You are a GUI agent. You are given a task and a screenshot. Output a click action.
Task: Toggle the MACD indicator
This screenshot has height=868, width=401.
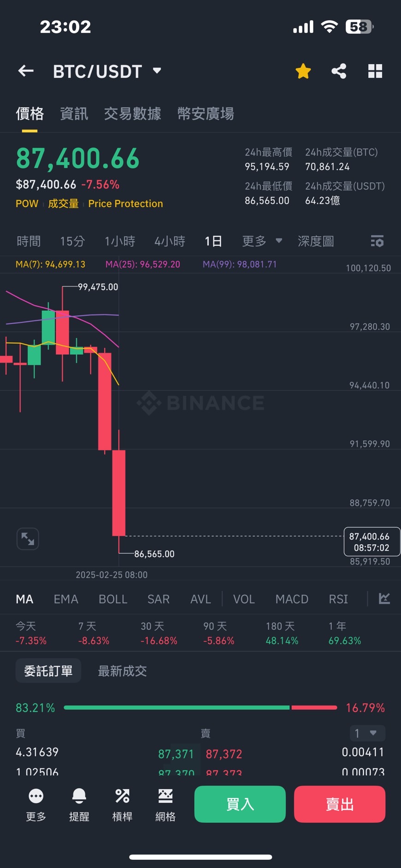pos(292,599)
